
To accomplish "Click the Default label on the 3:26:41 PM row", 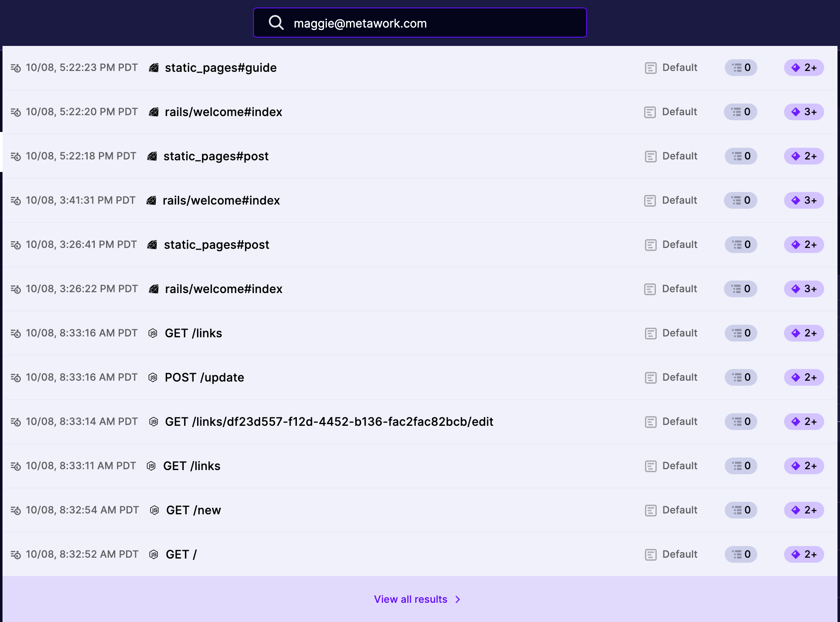I will [x=680, y=245].
